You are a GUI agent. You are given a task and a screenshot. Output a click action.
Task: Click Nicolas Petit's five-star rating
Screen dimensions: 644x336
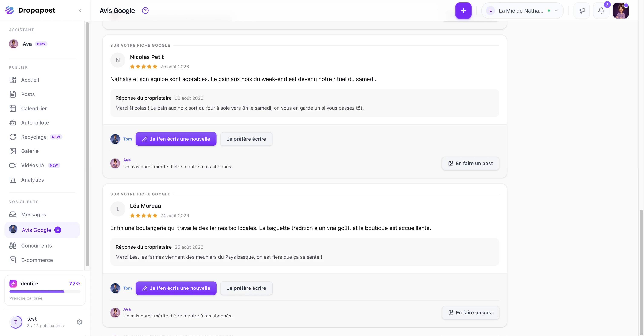click(x=144, y=67)
